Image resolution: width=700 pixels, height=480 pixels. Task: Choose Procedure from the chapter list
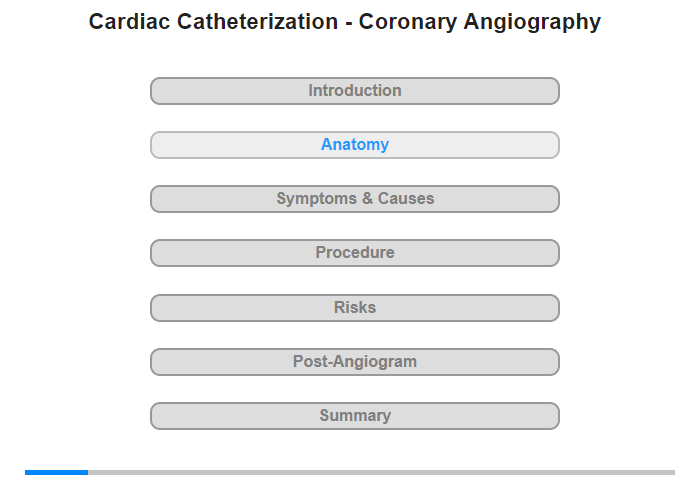click(x=355, y=253)
